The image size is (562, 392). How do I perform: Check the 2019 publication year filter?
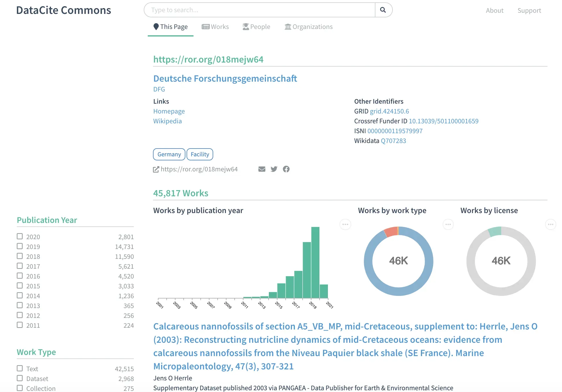pyautogui.click(x=20, y=246)
